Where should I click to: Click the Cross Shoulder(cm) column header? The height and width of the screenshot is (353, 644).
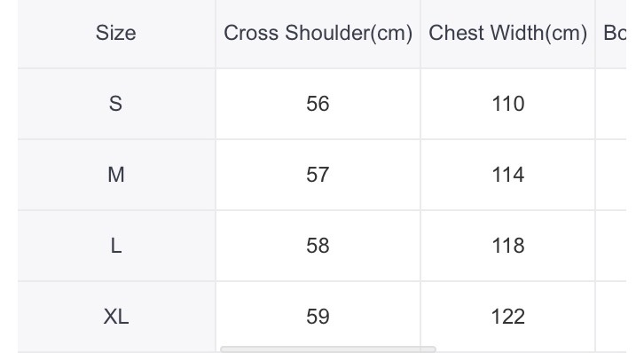click(x=318, y=33)
